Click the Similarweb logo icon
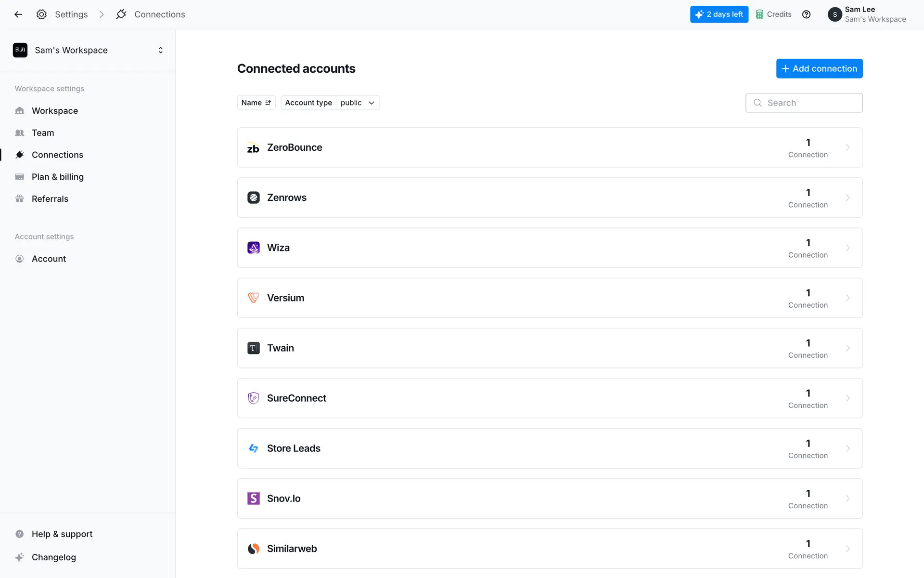 click(253, 549)
